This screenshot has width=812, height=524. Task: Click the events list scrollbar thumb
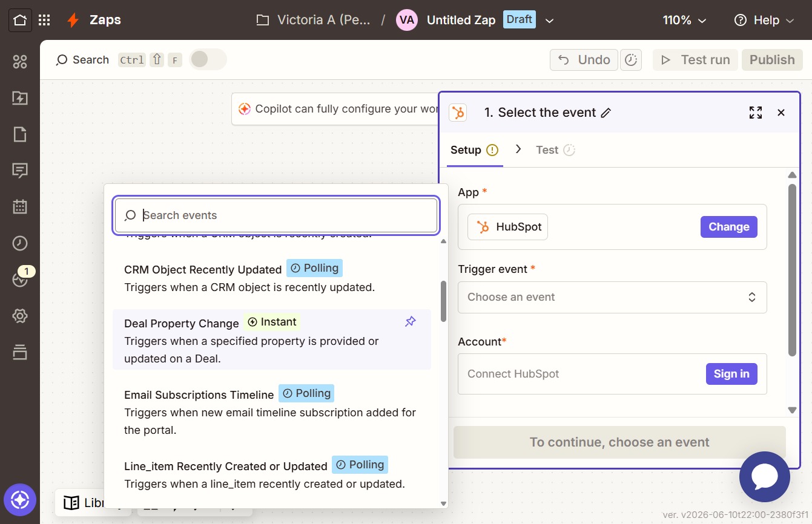tap(444, 301)
